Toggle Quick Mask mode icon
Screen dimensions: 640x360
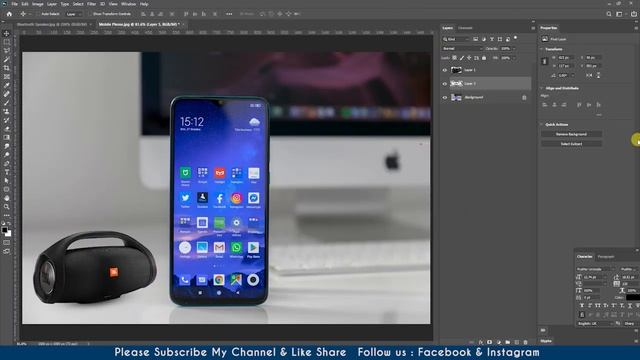point(7,243)
